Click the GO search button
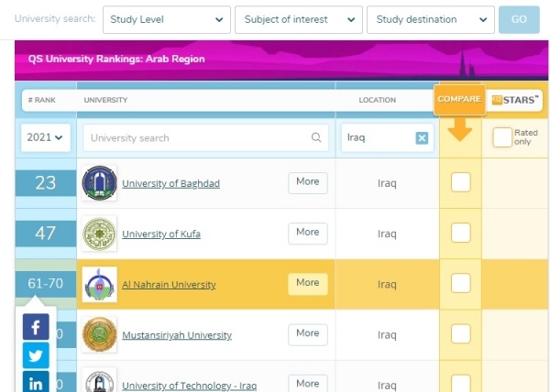The width and height of the screenshot is (550, 392). point(519,19)
